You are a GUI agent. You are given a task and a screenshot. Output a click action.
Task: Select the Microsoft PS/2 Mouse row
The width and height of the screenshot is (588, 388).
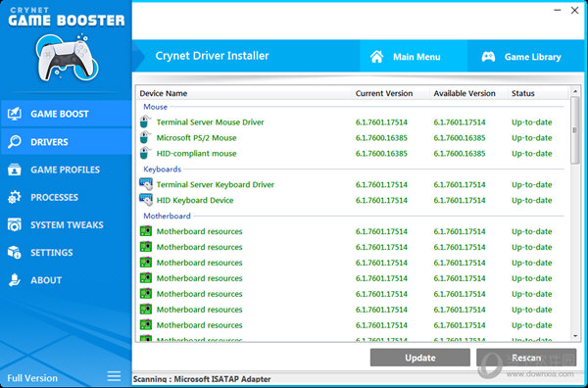[353, 138]
